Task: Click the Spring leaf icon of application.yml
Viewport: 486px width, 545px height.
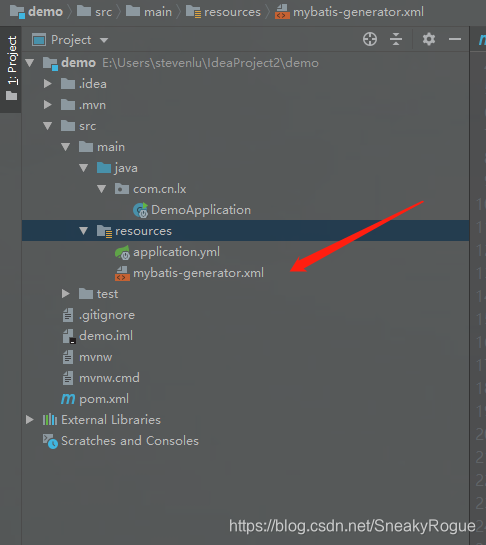Action: click(123, 252)
